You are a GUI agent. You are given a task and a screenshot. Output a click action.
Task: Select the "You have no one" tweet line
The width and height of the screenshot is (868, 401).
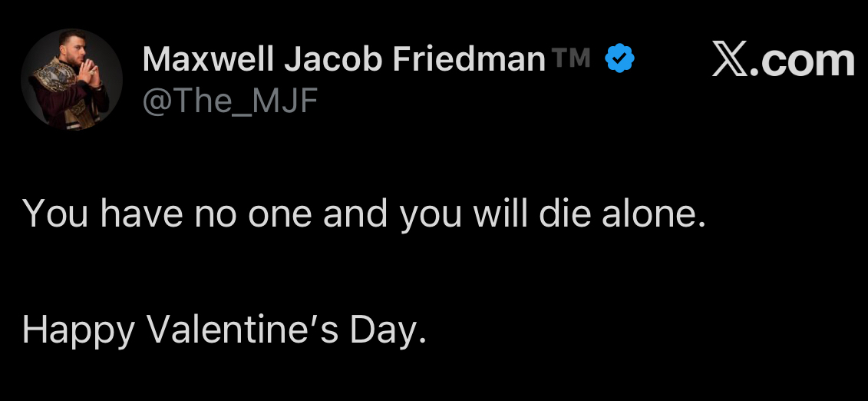pyautogui.click(x=364, y=214)
